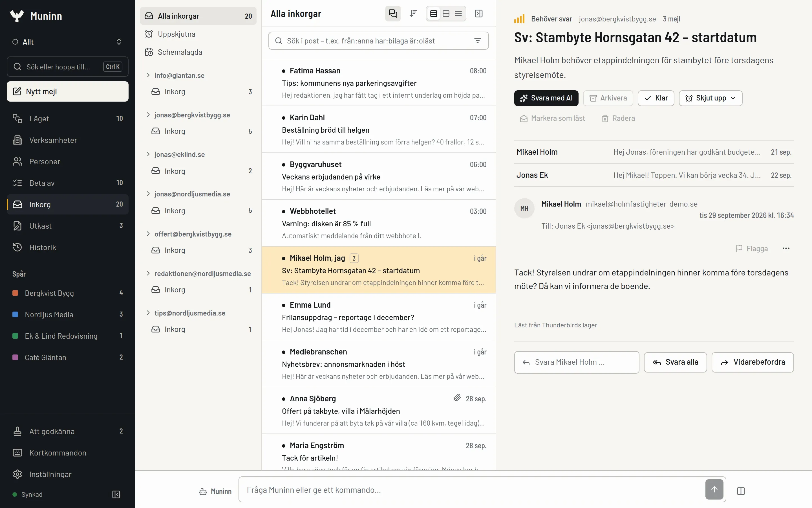Open Att godkänna approvals

pos(67,431)
